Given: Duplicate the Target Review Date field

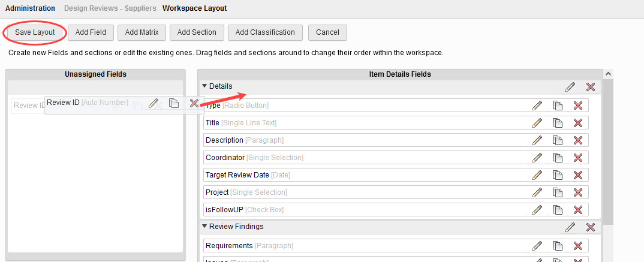Looking at the screenshot, I should point(557,175).
